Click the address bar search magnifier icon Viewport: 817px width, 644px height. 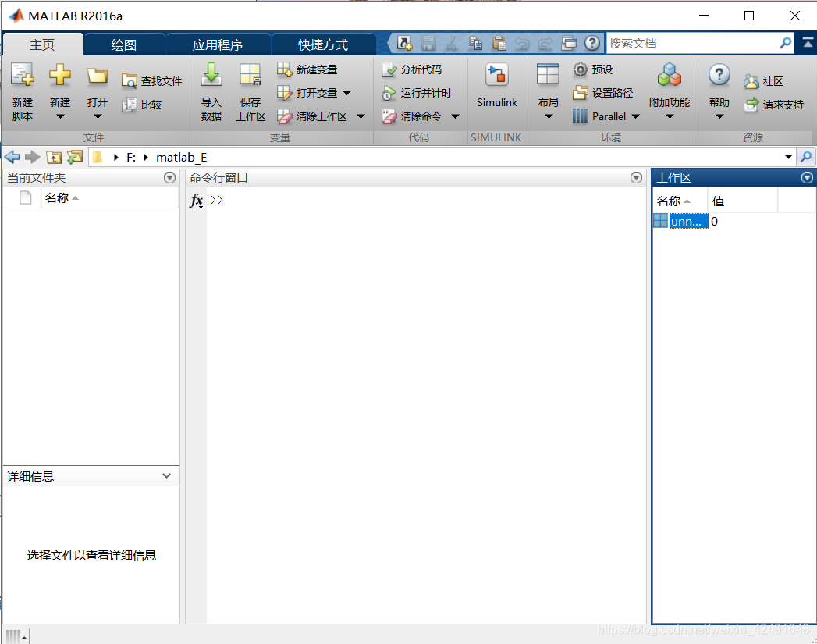805,157
